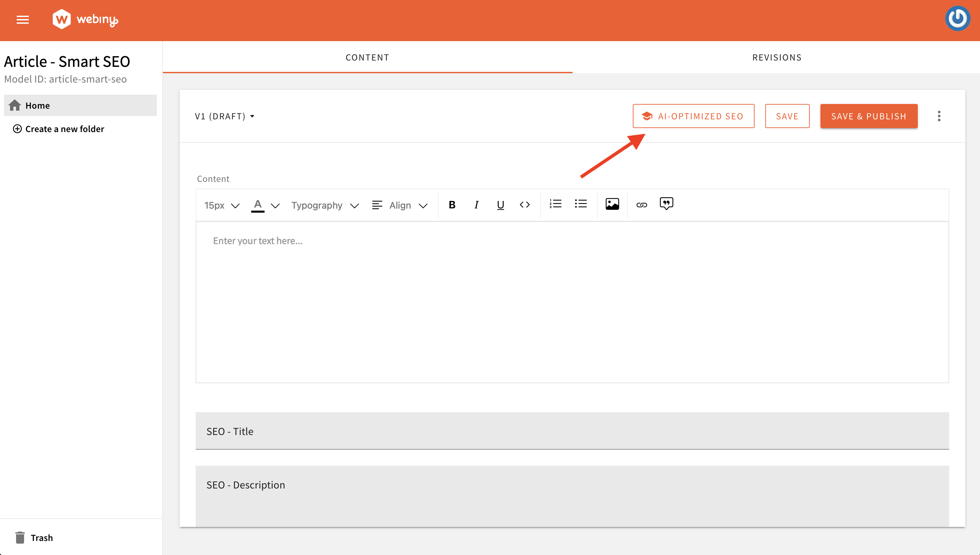The image size is (980, 555).
Task: Expand the Typography dropdown
Action: [x=324, y=205]
